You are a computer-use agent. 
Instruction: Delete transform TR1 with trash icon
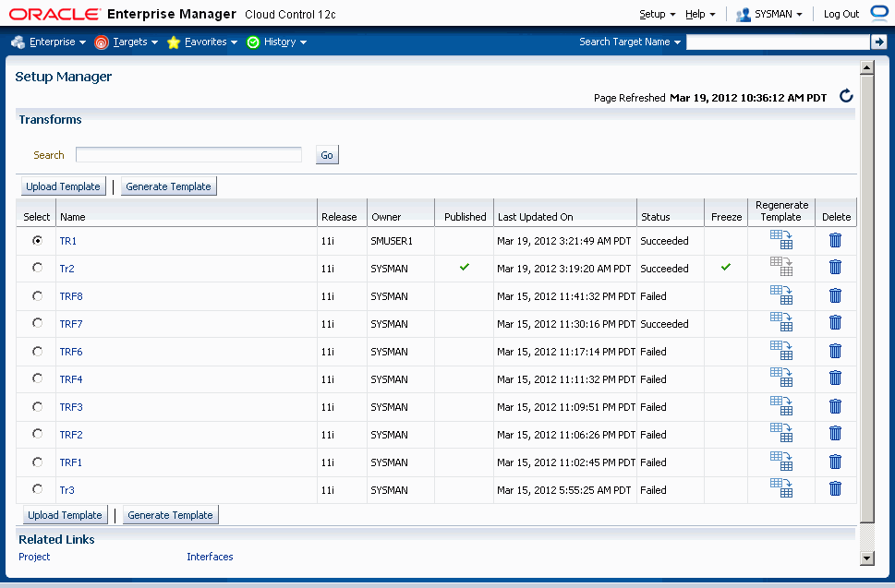pos(835,240)
